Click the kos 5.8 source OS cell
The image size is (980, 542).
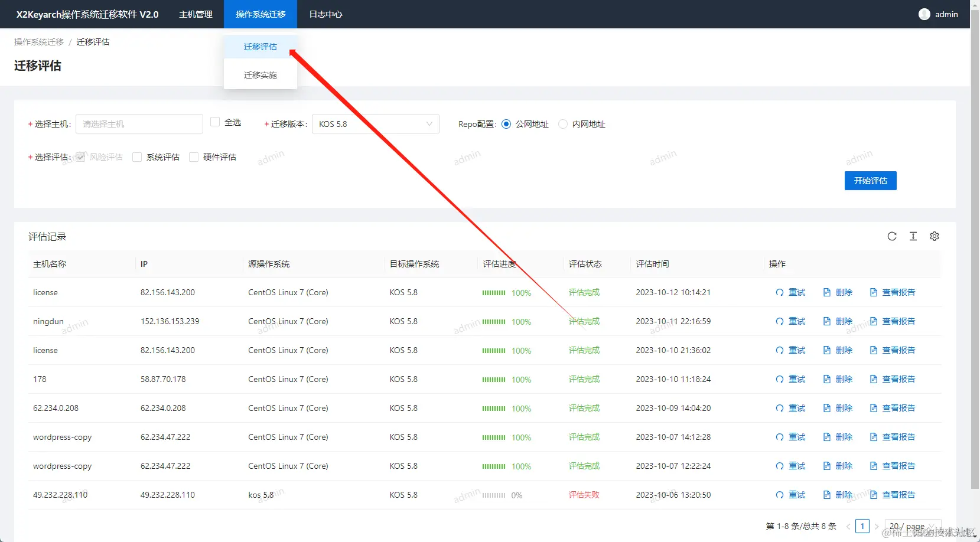tap(261, 495)
